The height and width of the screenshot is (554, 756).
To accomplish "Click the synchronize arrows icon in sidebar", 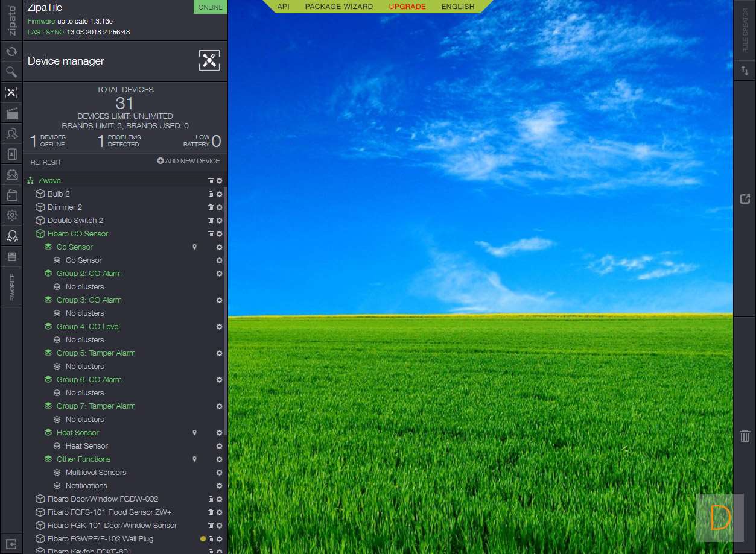I will point(11,52).
